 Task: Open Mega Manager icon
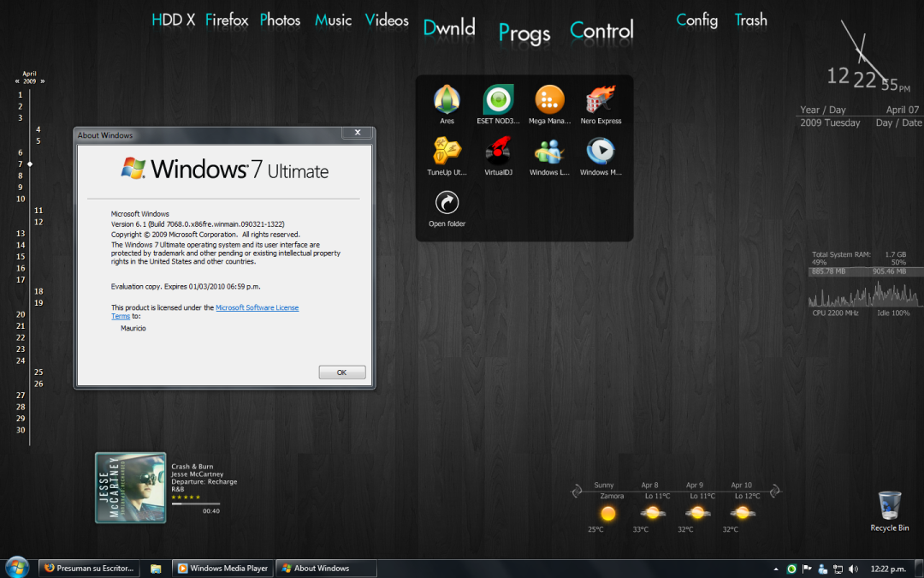[549, 99]
